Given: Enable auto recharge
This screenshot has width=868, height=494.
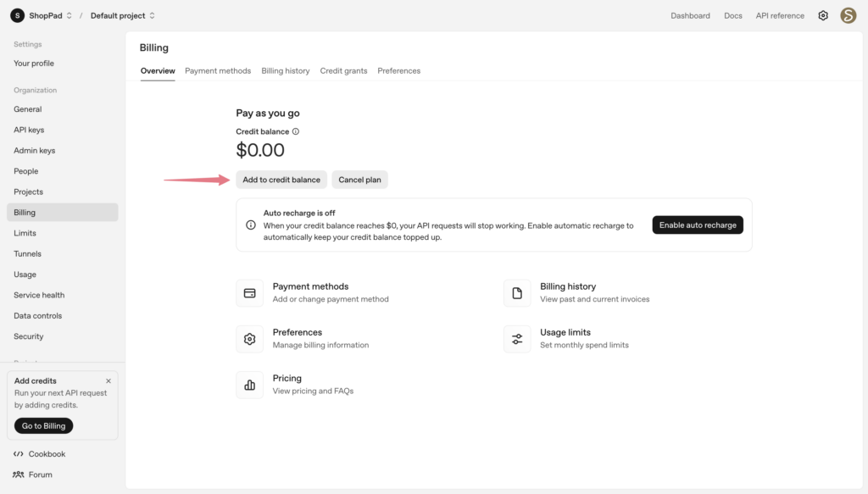Looking at the screenshot, I should click(697, 225).
